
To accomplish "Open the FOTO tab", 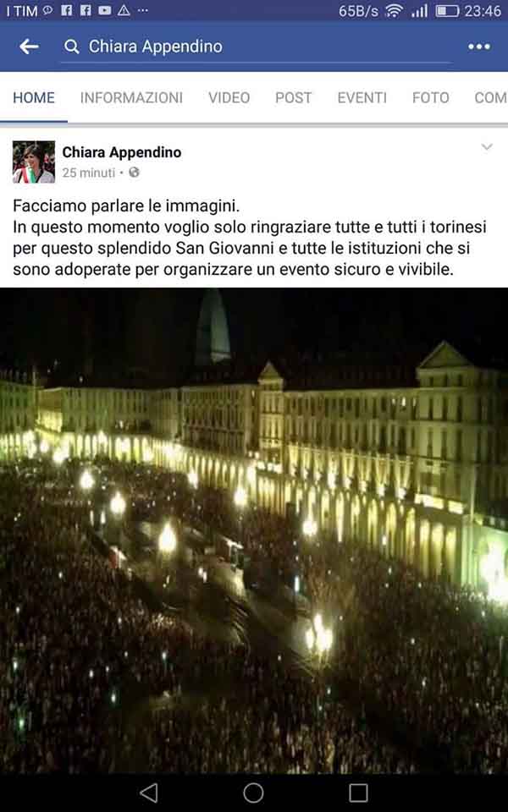I will pyautogui.click(x=431, y=97).
